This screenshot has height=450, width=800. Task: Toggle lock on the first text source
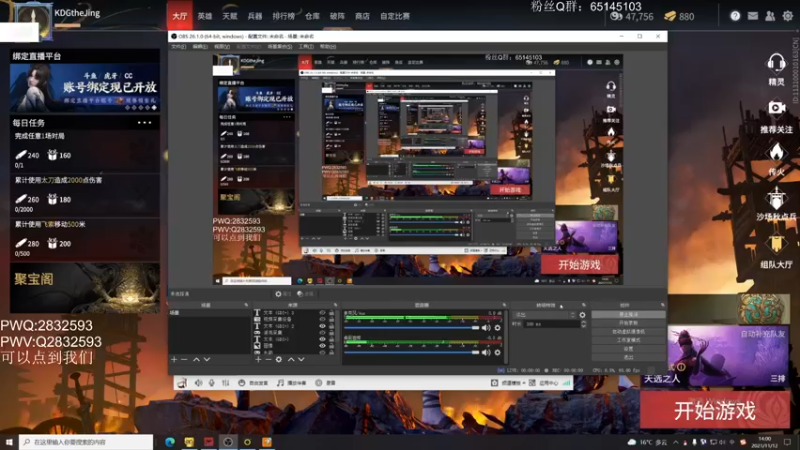pos(331,313)
